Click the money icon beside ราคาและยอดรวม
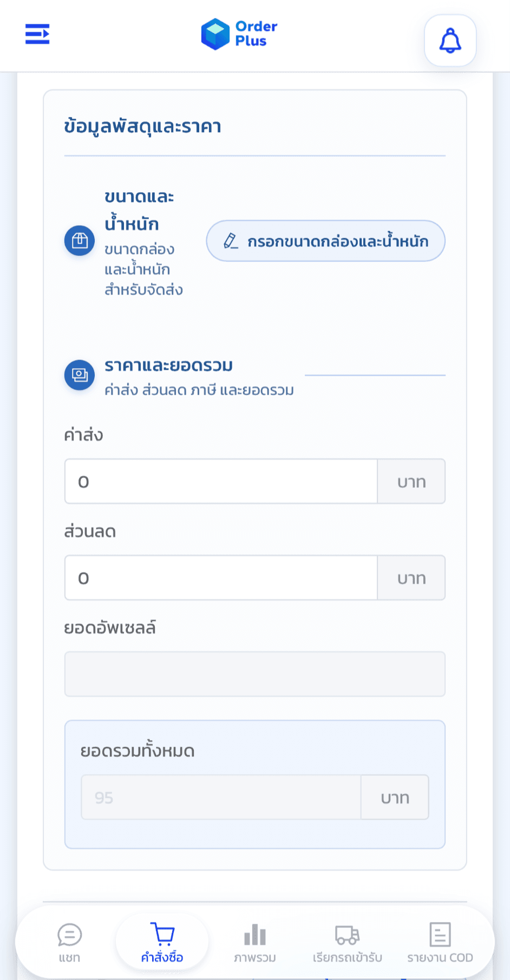 tap(80, 375)
